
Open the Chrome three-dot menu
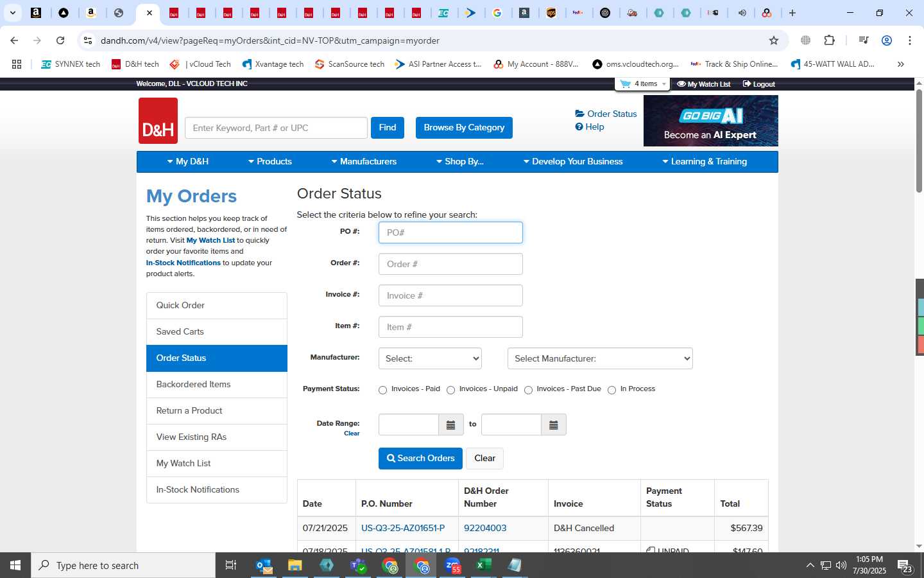(910, 40)
